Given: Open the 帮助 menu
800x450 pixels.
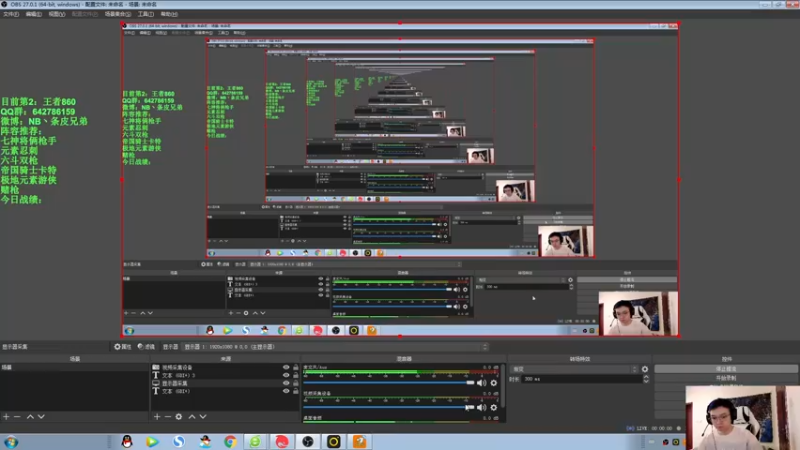Looking at the screenshot, I should (x=169, y=14).
